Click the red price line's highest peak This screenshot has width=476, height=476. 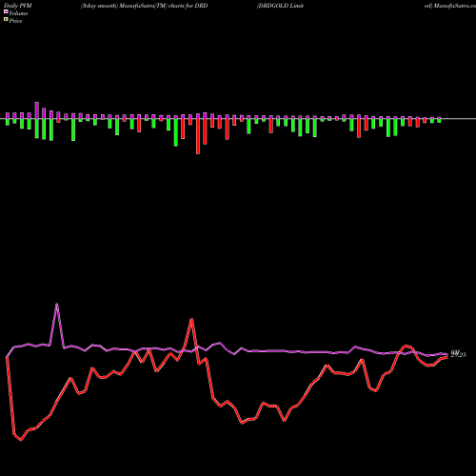click(191, 319)
